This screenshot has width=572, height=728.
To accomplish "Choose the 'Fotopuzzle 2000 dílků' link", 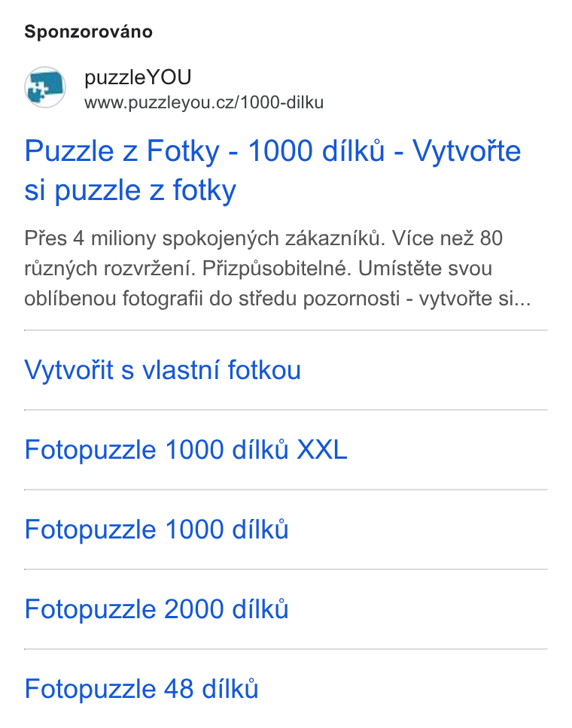I will pos(157,608).
